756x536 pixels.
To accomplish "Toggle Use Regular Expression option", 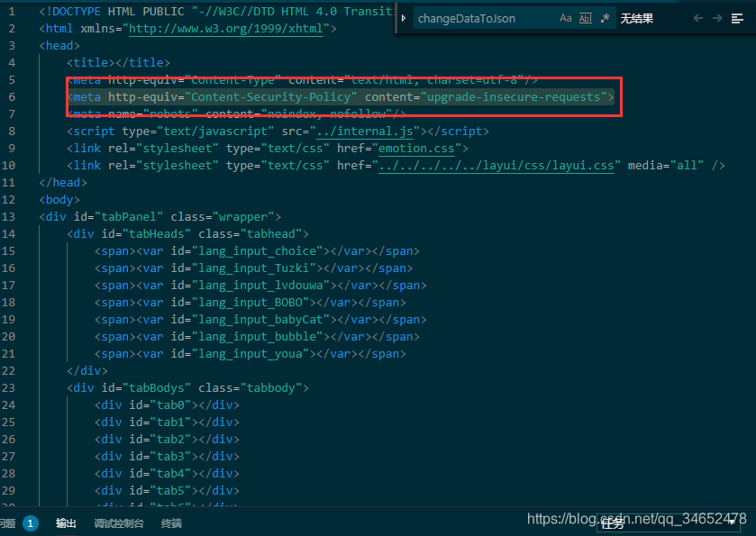I will [x=606, y=18].
